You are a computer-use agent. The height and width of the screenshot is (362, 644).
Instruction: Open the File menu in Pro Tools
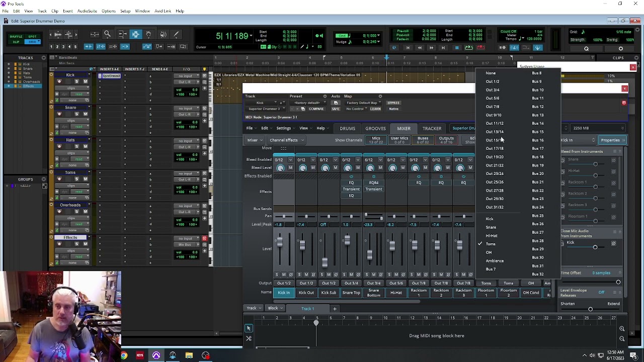pyautogui.click(x=5, y=11)
